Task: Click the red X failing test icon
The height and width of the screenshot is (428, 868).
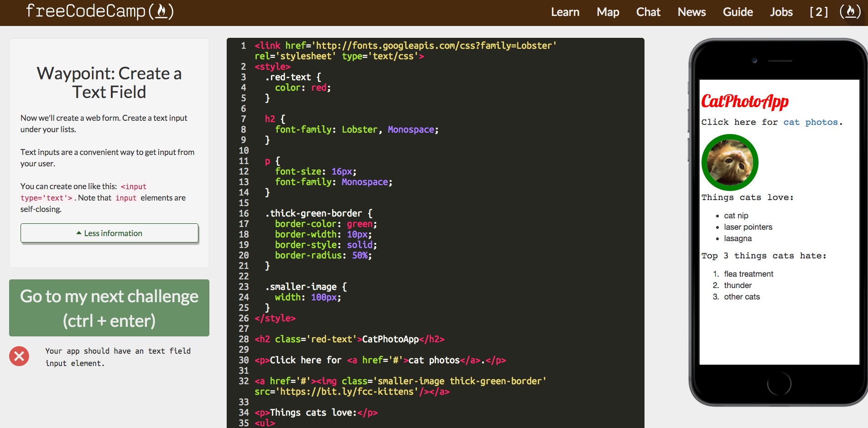Action: point(19,356)
